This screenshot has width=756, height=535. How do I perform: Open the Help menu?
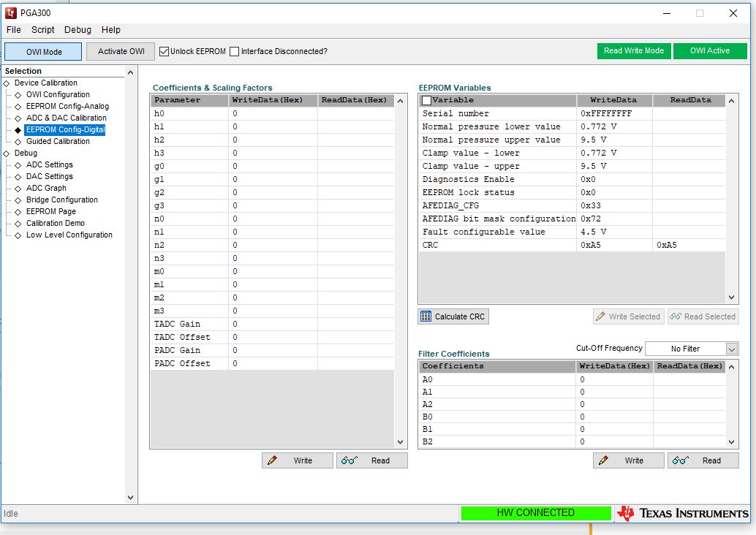(x=111, y=30)
